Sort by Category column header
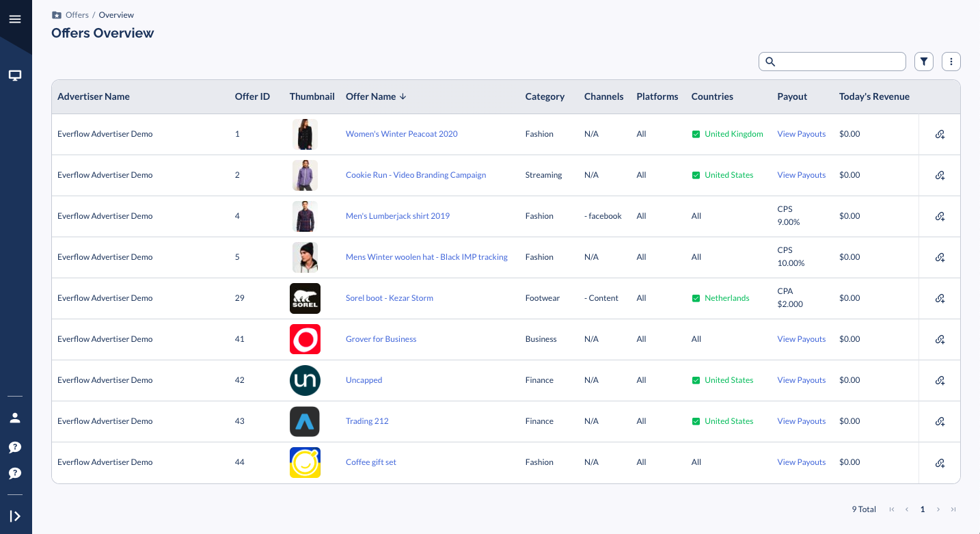The image size is (980, 534). click(x=545, y=96)
